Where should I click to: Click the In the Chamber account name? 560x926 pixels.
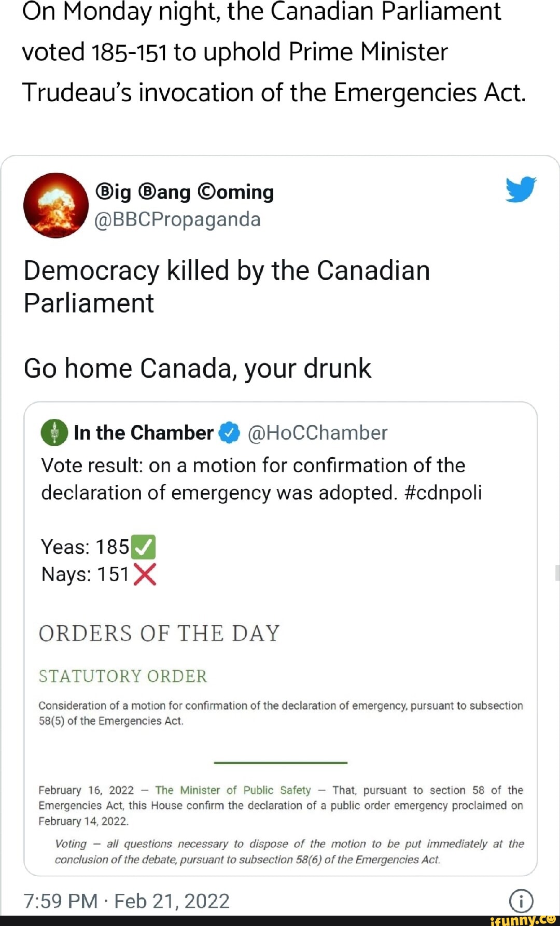coord(144,433)
